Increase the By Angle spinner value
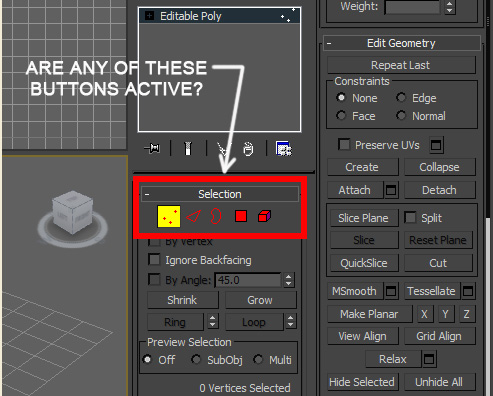 click(289, 276)
